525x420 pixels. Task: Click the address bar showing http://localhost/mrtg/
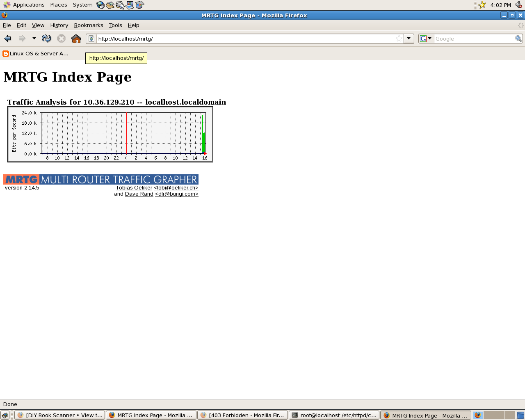click(x=245, y=39)
